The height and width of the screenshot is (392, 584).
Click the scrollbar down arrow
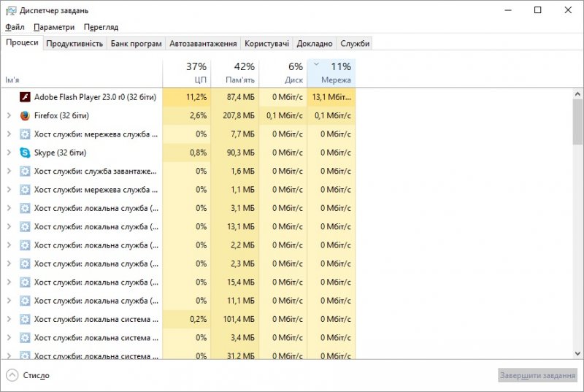577,353
